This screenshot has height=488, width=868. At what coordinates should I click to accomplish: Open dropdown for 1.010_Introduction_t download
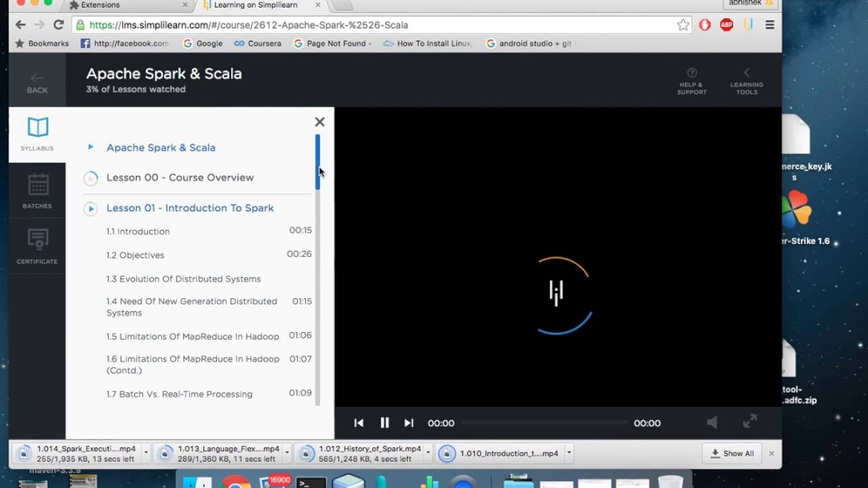click(x=569, y=453)
